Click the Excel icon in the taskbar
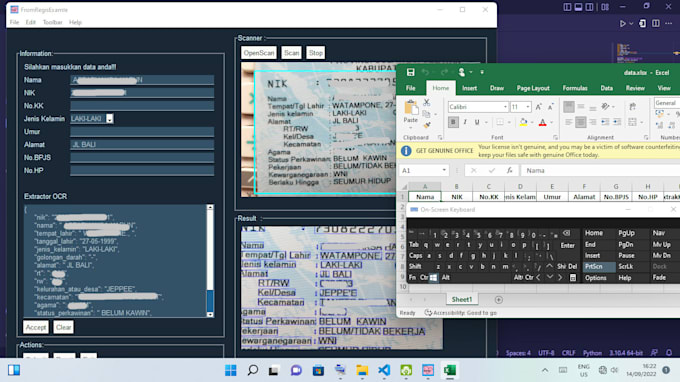680x382 pixels. [x=450, y=370]
